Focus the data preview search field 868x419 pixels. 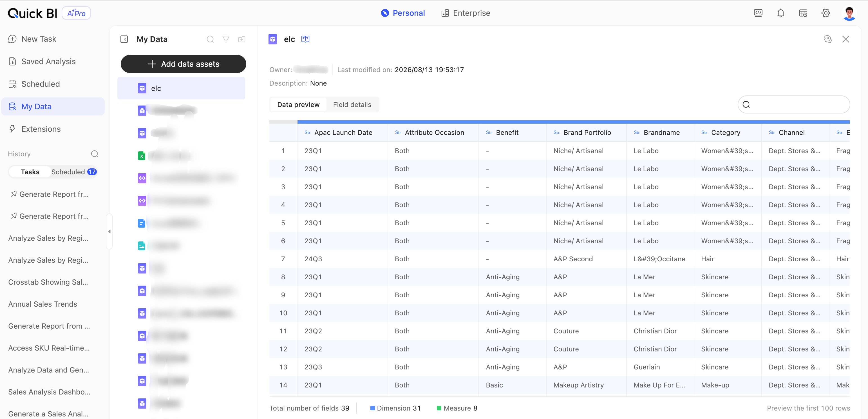point(793,104)
